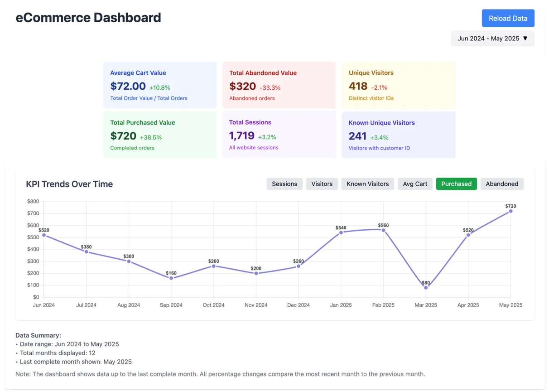
Task: Switch chart to the Visitors metric
Action: coord(322,184)
